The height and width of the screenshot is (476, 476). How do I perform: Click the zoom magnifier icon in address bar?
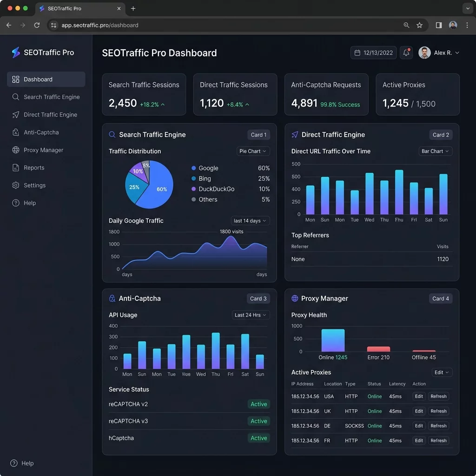pos(406,25)
